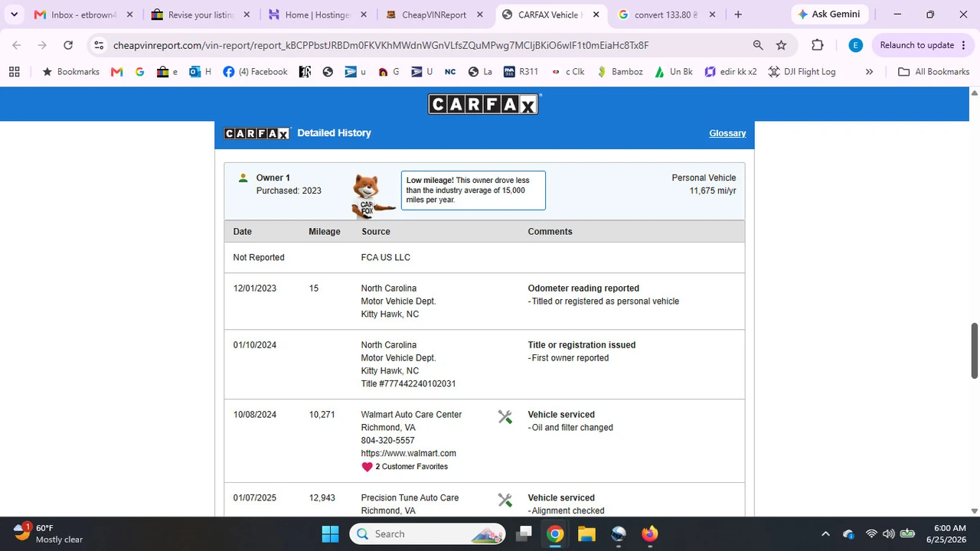Click the 10,271 mileage cell
This screenshot has height=551, width=980.
coord(322,415)
